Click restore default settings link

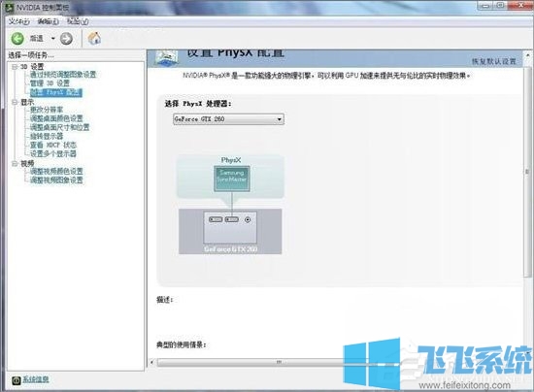tap(494, 61)
